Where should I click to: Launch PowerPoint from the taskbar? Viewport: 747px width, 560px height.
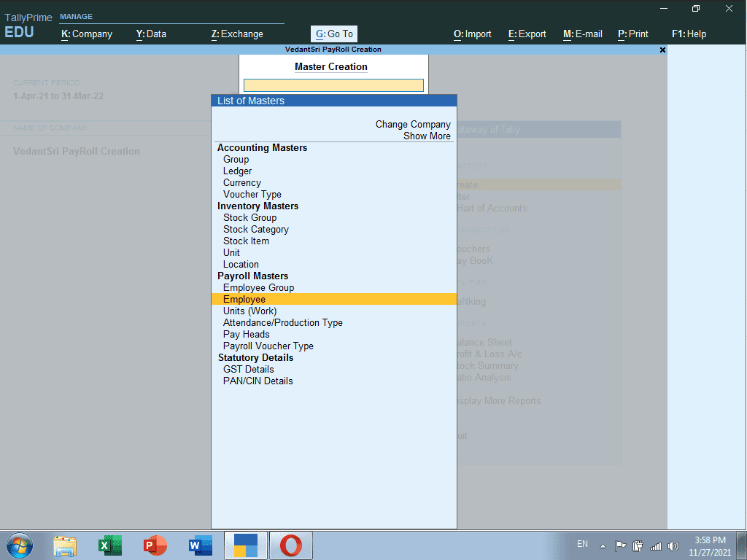(x=155, y=545)
